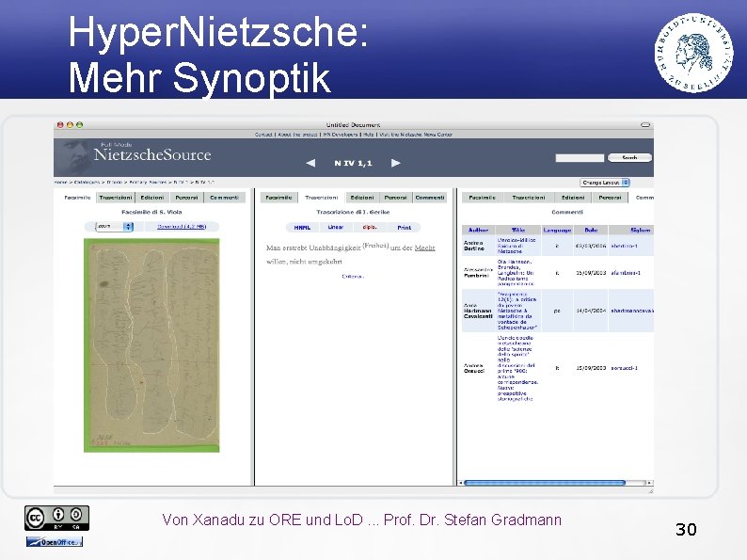Click the dipl. transcription view button
Image resolution: width=747 pixels, height=560 pixels.
370,228
